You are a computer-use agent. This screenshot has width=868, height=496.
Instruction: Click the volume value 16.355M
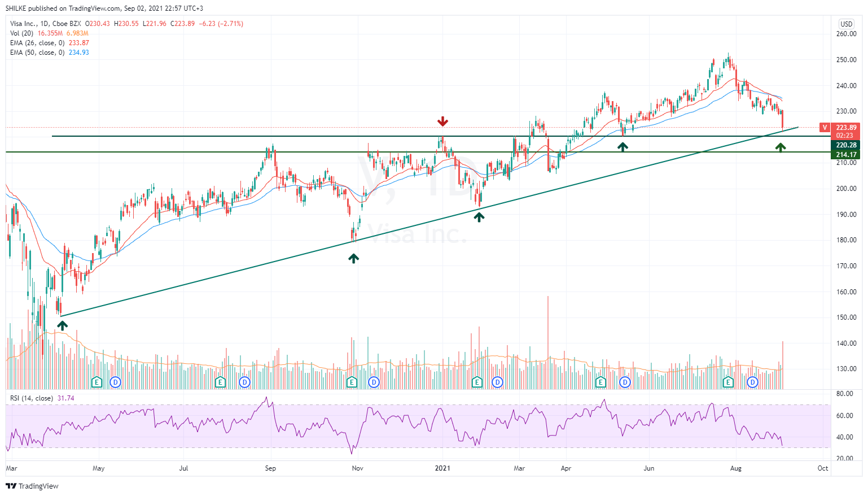tap(50, 33)
